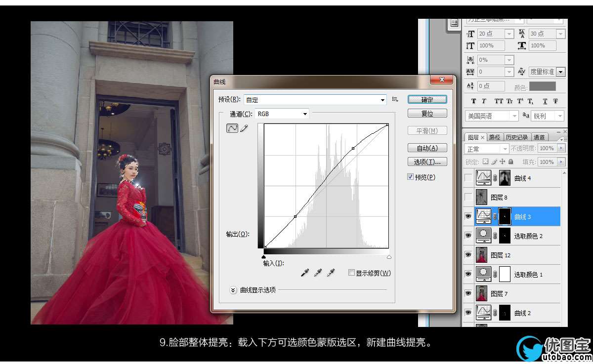Apply subscript text style
Viewport: 593px width, 364px height.
(x=530, y=101)
